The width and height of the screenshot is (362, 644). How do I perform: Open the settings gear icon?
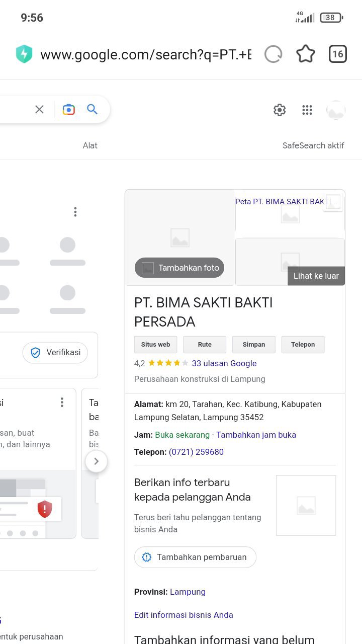(280, 110)
